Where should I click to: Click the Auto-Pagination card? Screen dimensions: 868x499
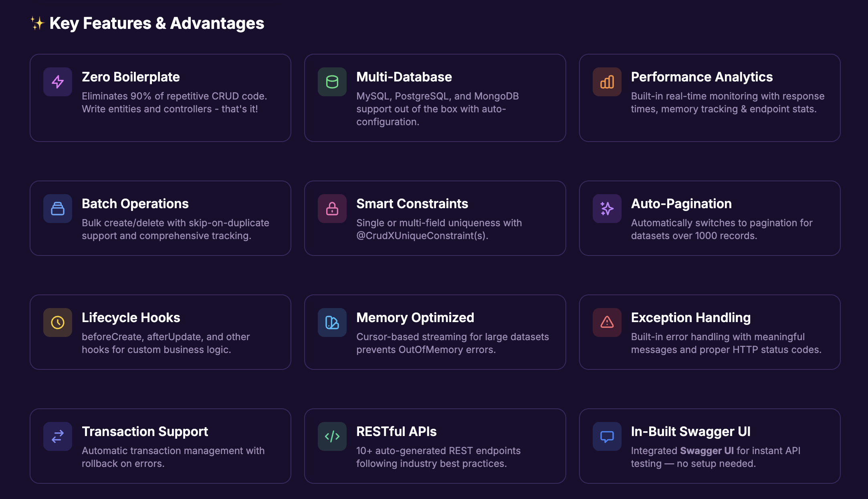point(710,218)
